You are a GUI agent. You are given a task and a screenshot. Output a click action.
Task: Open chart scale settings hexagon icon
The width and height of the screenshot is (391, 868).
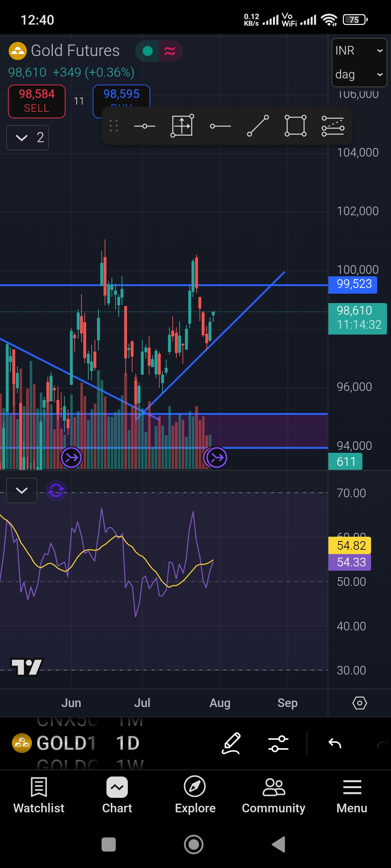click(360, 703)
